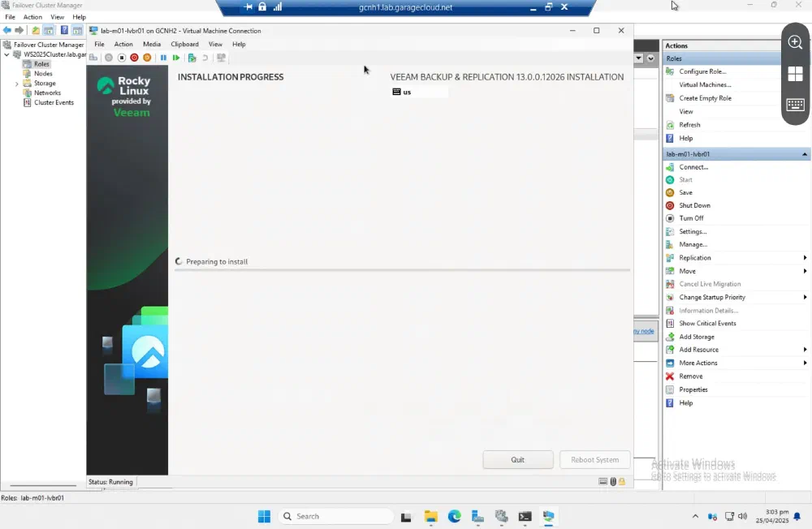The width and height of the screenshot is (812, 529).
Task: Click the Enhanced Session icon in VM toolbar
Action: click(x=221, y=58)
